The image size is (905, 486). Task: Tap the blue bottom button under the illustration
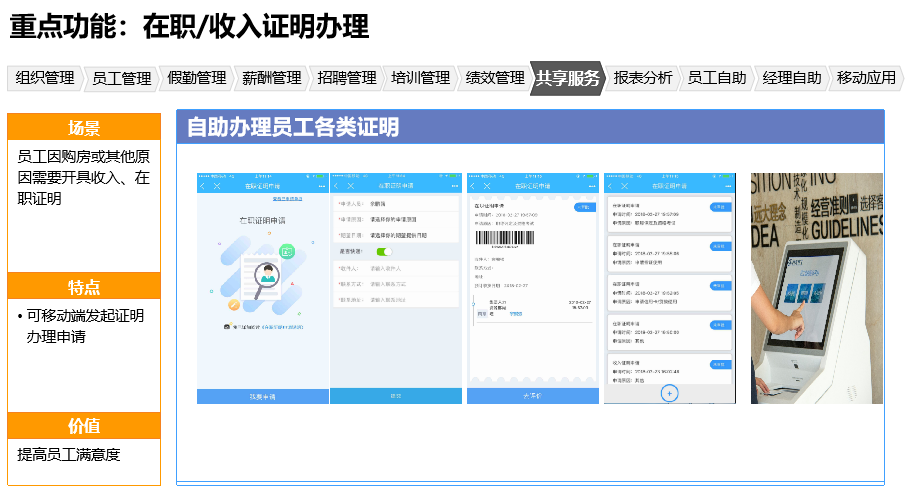263,397
